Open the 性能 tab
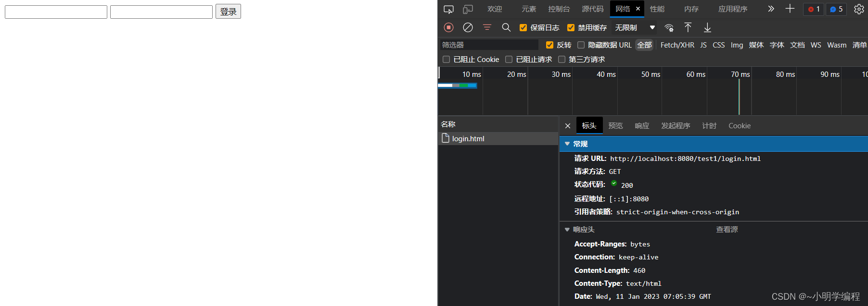Viewport: 868px width, 306px height. [x=657, y=9]
